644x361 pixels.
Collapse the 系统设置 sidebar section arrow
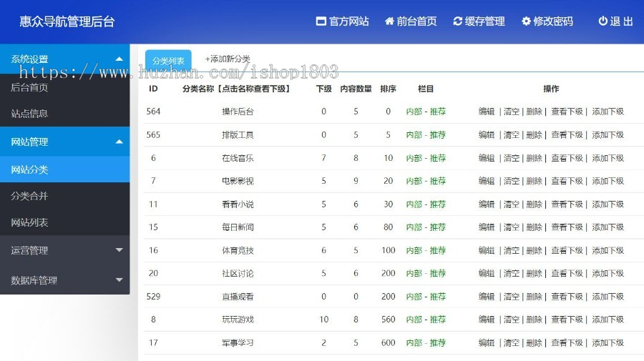point(119,59)
